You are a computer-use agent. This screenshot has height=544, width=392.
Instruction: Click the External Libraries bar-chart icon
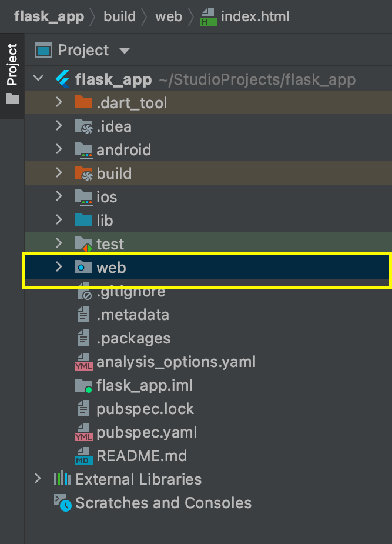(62, 479)
